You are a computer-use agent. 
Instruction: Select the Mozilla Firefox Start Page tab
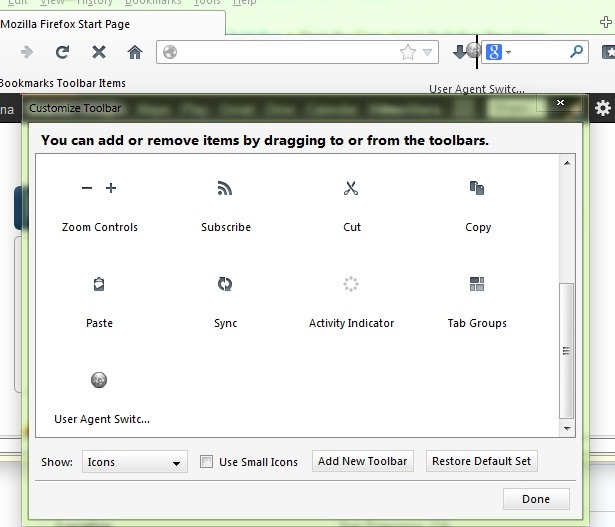(112, 24)
